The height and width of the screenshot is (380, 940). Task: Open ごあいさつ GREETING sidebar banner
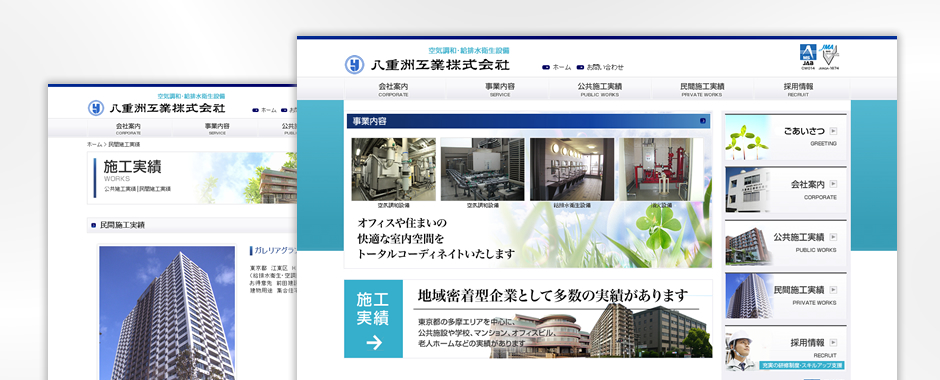785,137
